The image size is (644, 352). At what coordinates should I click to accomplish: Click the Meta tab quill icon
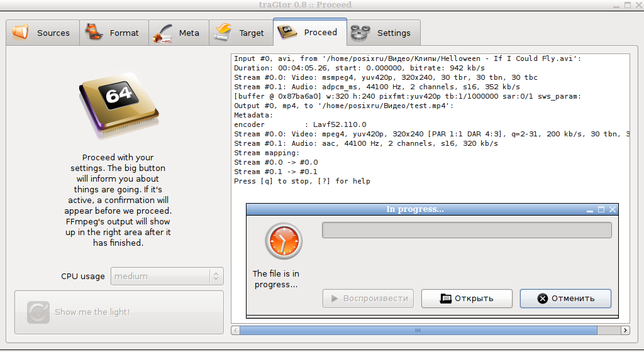pyautogui.click(x=163, y=33)
